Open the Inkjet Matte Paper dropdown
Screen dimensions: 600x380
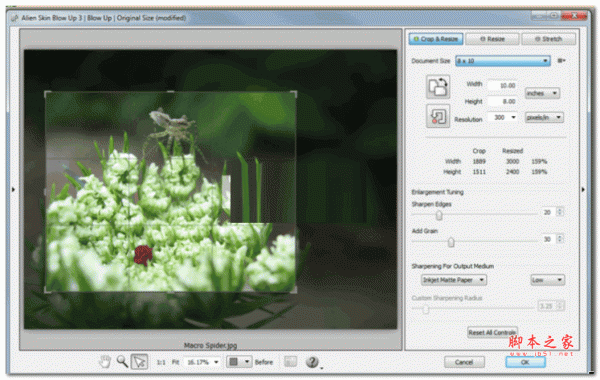pyautogui.click(x=454, y=280)
